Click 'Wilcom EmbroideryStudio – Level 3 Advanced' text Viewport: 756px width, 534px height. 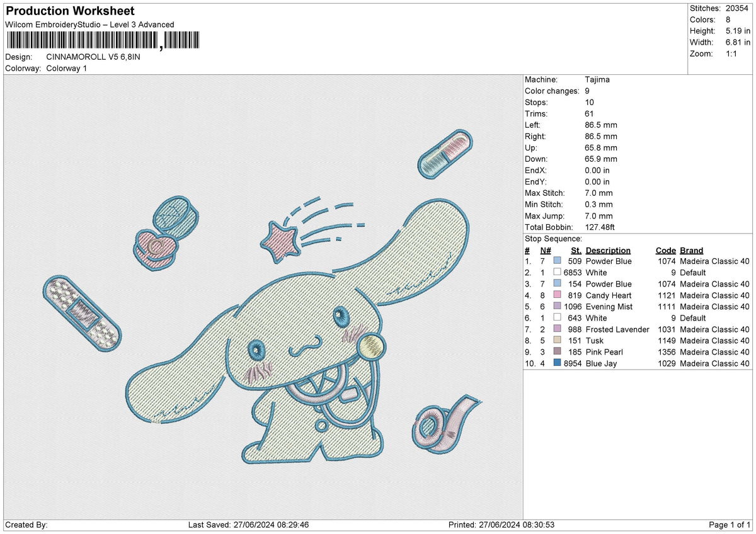89,25
